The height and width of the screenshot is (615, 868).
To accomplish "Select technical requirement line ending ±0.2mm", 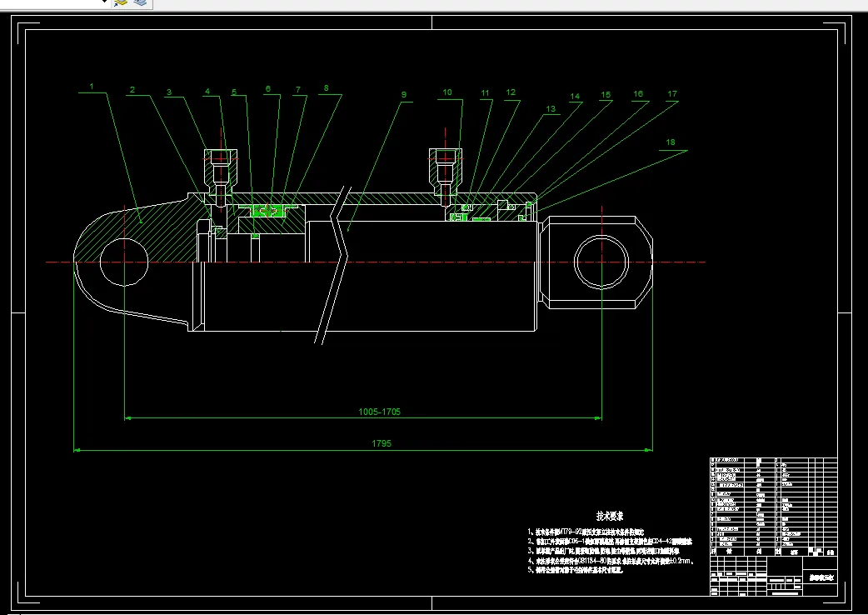I will (x=611, y=561).
